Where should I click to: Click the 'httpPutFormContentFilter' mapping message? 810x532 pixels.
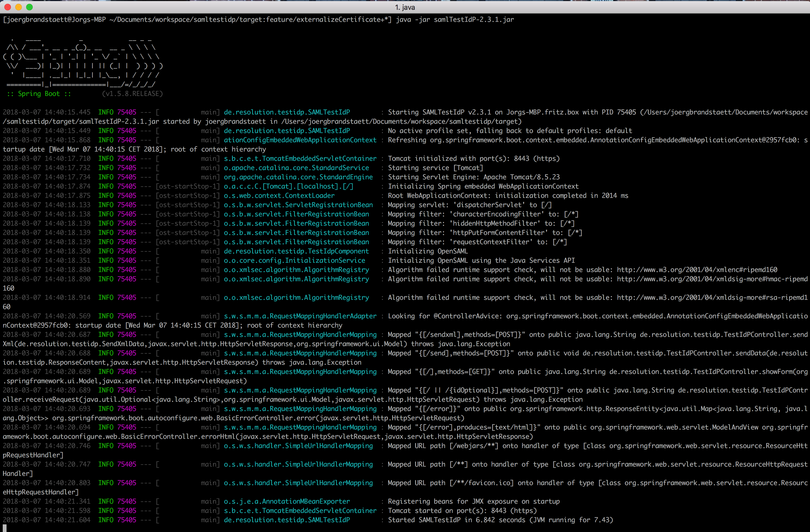point(485,233)
